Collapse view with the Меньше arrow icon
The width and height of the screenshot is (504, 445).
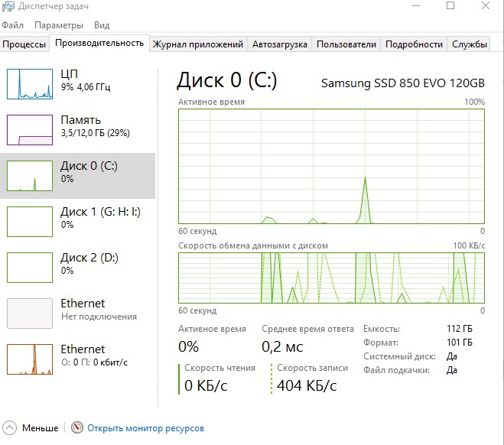pos(9,428)
